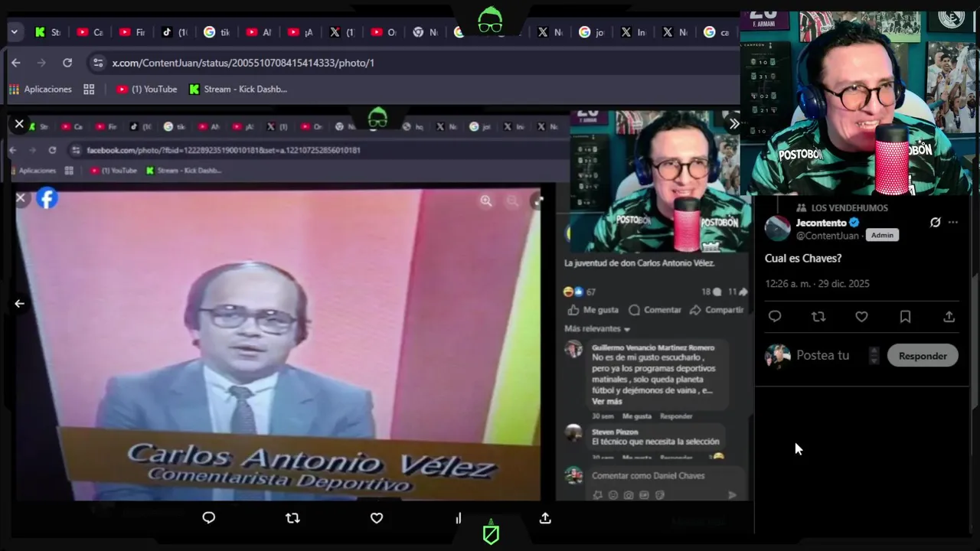
Task: Click the Responder button
Action: pos(923,356)
